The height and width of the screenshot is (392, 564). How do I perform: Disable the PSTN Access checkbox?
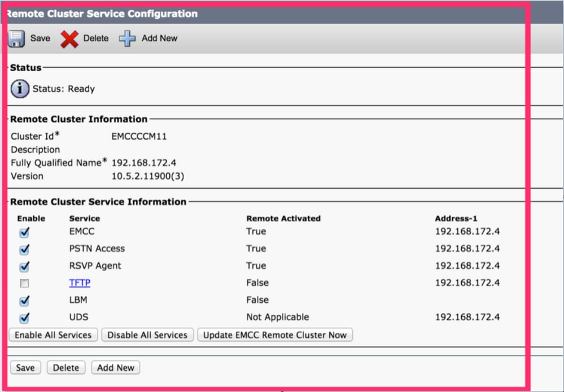[24, 249]
